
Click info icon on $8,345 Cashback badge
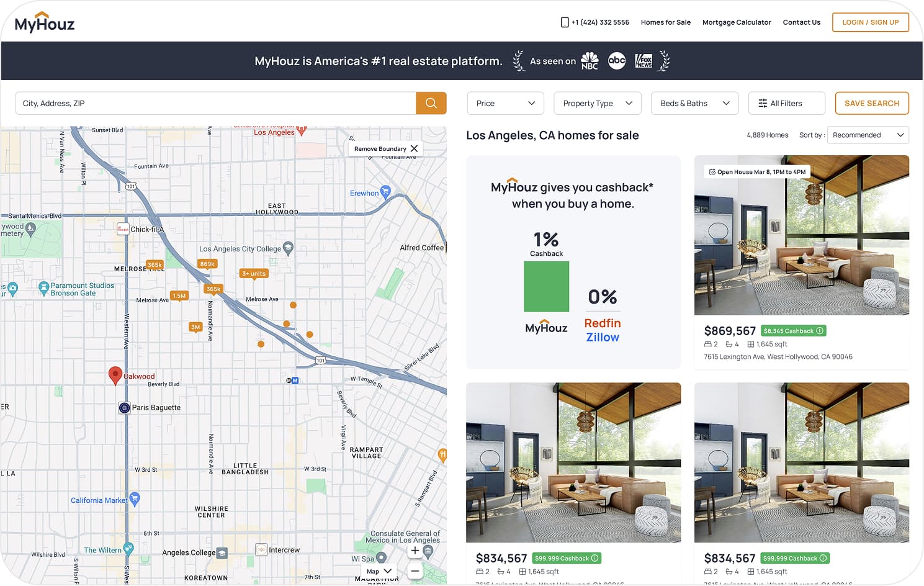click(820, 331)
